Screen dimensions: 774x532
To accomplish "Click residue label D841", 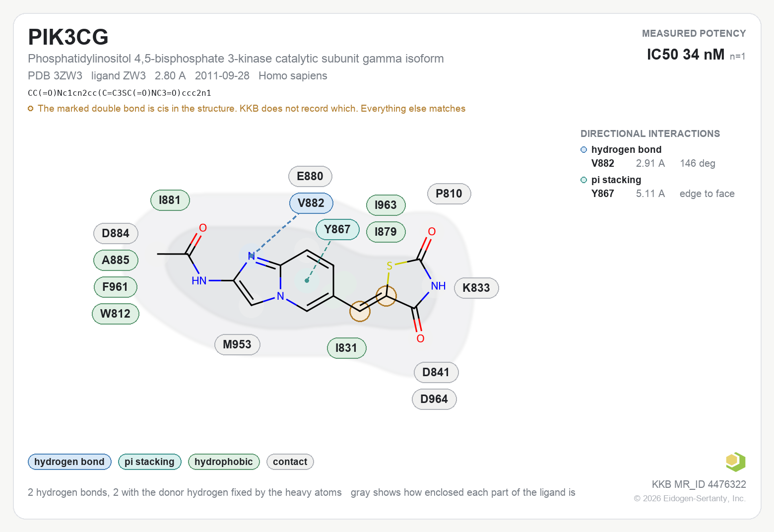I will [x=436, y=372].
